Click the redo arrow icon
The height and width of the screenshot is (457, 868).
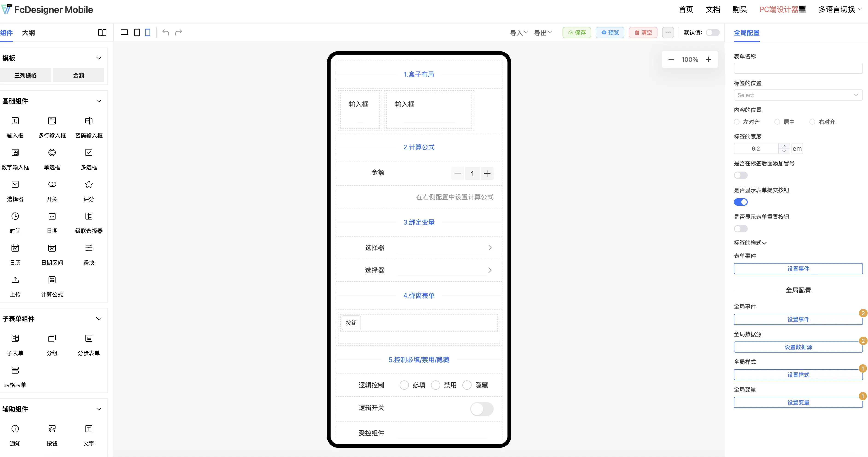coord(179,32)
